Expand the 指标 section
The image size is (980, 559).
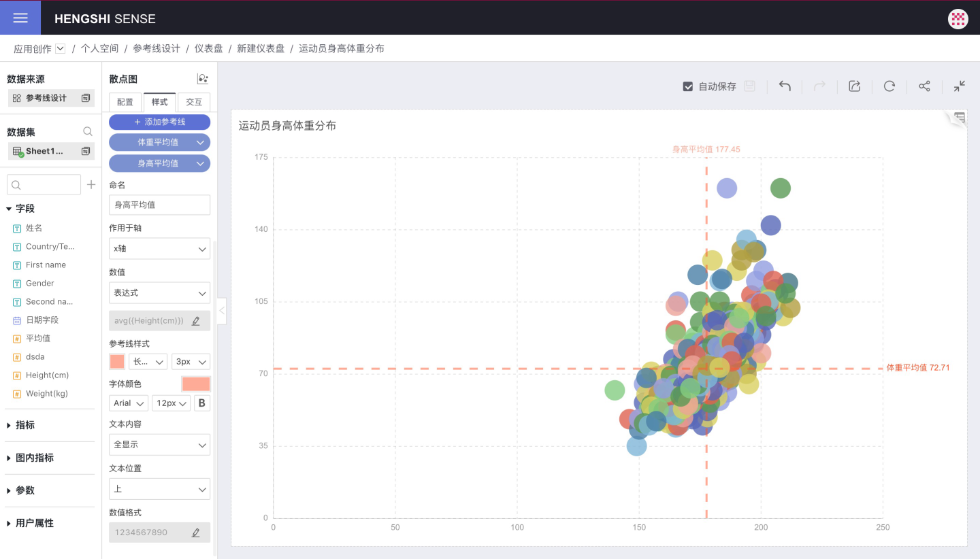pos(25,425)
